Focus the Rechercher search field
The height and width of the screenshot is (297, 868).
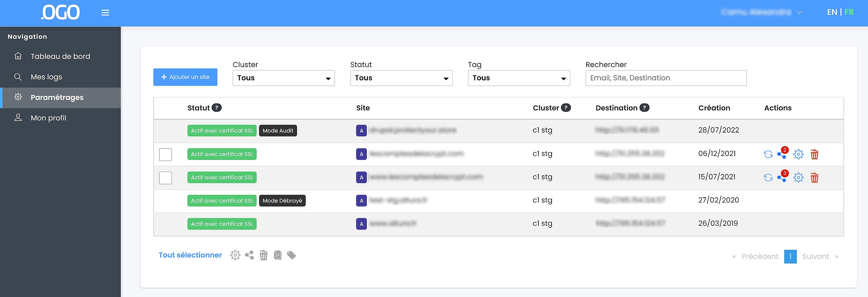coord(666,78)
